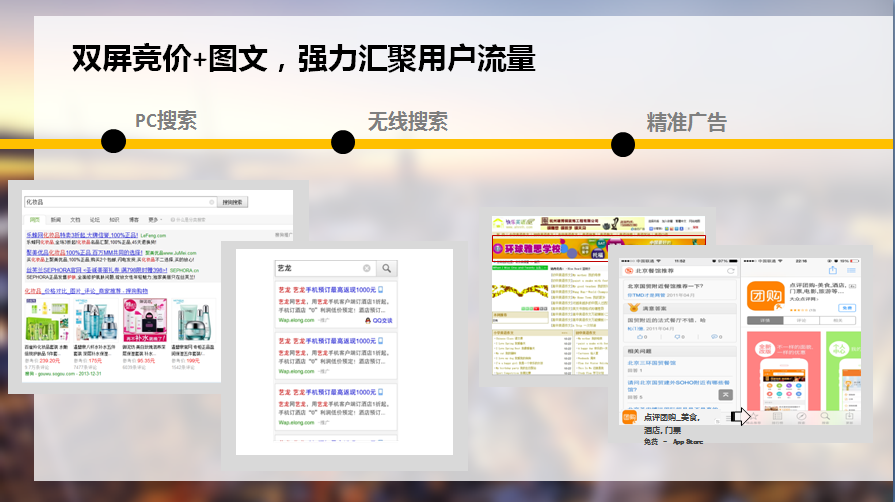Click the refresh icon in 北京餐馆推荐 header
Screen dimensions: 895x502
point(730,271)
